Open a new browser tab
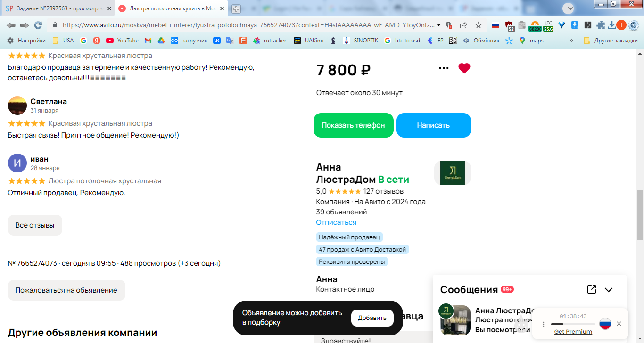The image size is (644, 343). (236, 8)
